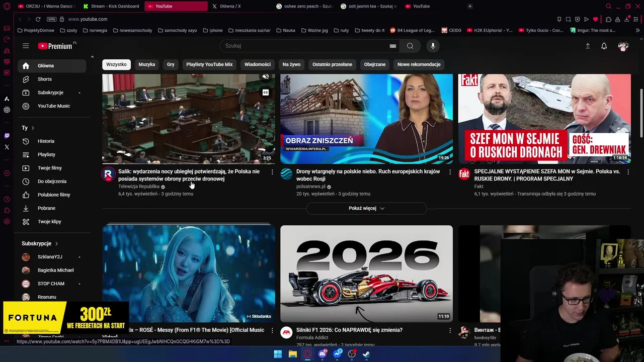Select Nowe rekomendacje chip

tap(419, 64)
